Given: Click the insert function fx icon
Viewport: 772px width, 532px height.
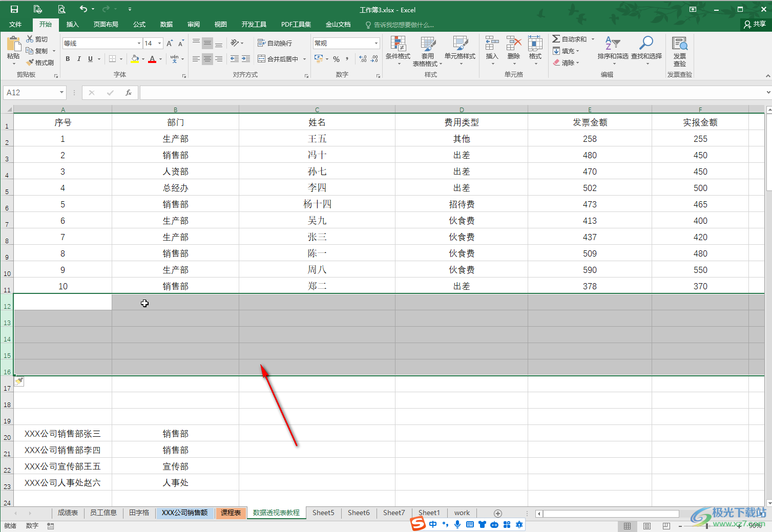Looking at the screenshot, I should [129, 93].
